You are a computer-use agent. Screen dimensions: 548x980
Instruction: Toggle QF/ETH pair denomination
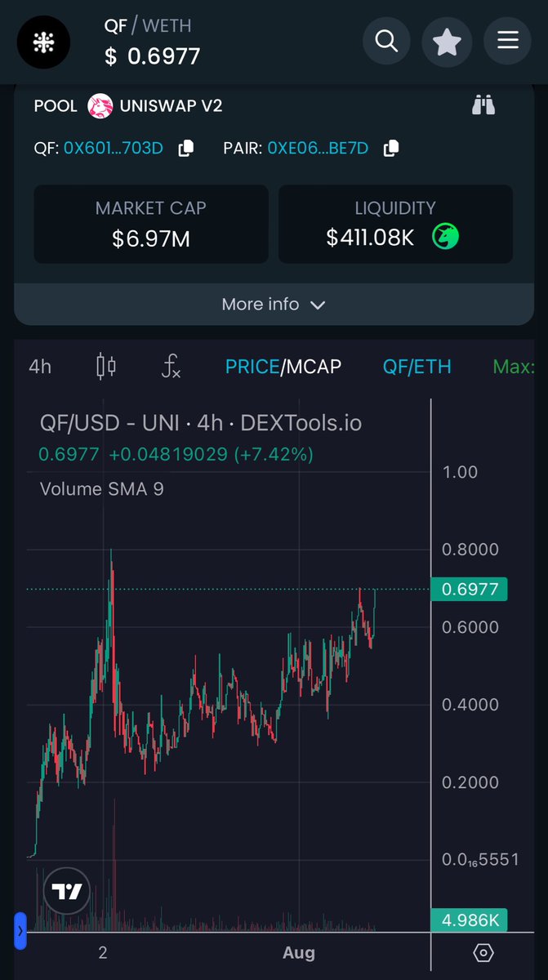[x=417, y=367]
